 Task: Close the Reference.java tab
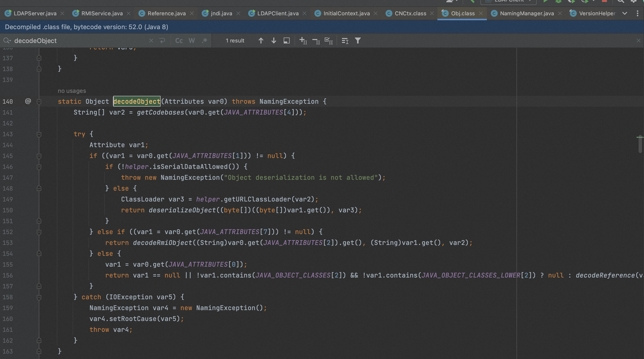click(192, 13)
